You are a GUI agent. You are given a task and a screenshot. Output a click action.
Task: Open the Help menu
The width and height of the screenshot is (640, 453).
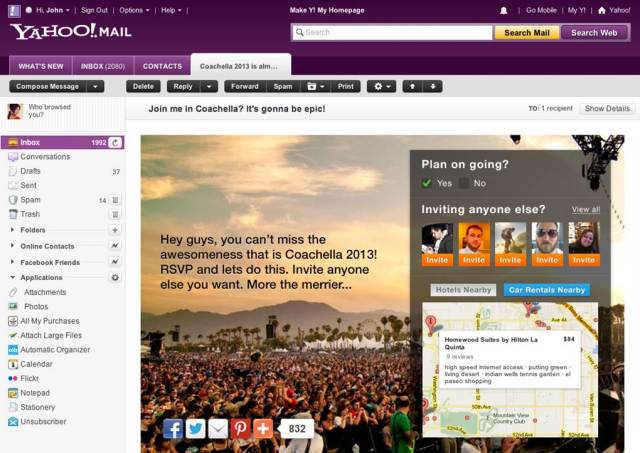click(171, 10)
